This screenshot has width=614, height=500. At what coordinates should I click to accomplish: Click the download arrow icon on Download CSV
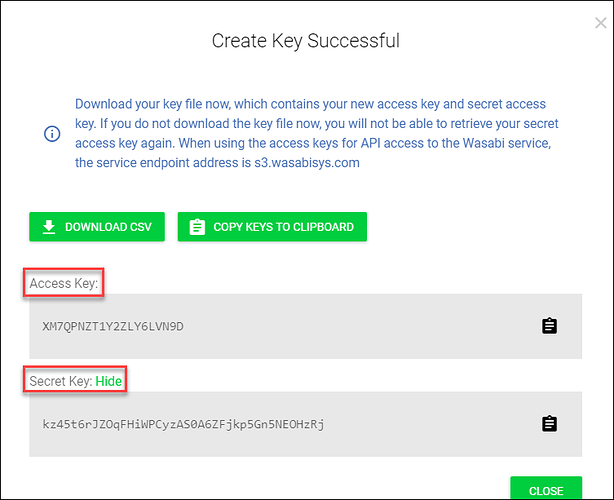pos(48,227)
